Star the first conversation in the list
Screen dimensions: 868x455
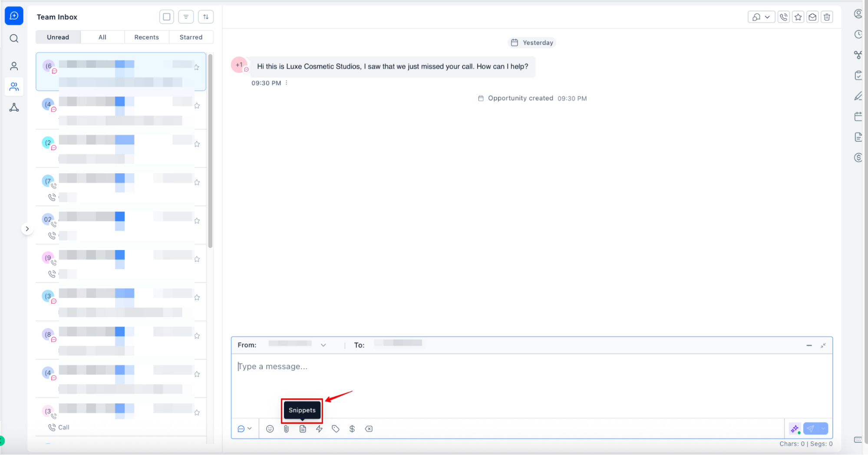[x=197, y=67]
